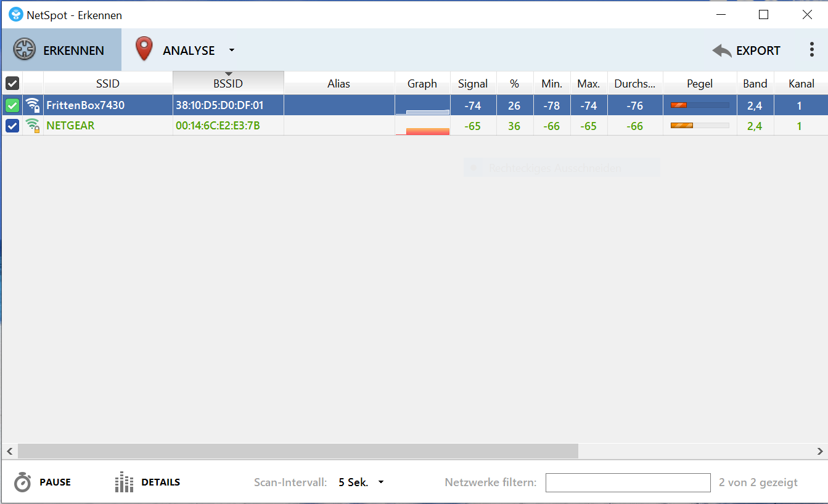Click the Export arrow icon
828x504 pixels.
722,51
